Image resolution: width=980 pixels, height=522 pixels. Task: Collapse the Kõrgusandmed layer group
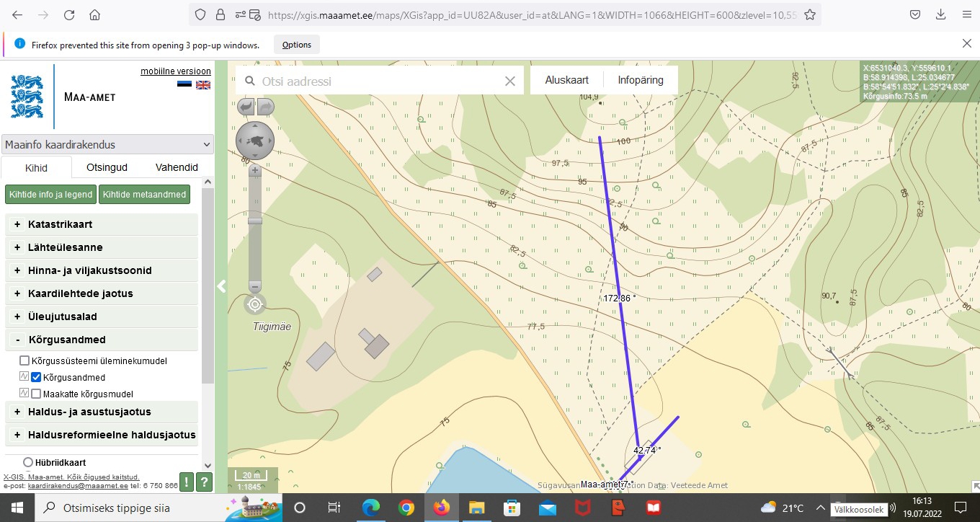click(x=17, y=340)
